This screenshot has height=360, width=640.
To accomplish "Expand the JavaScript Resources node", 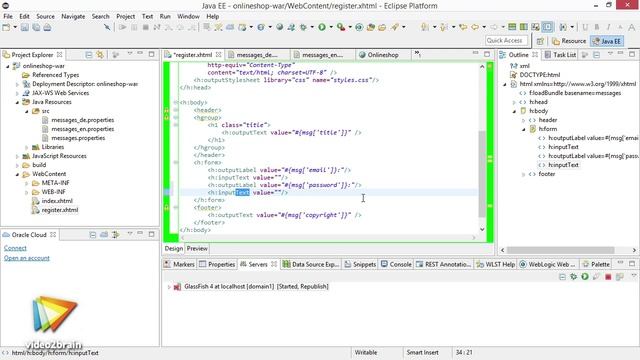I will (x=17, y=156).
